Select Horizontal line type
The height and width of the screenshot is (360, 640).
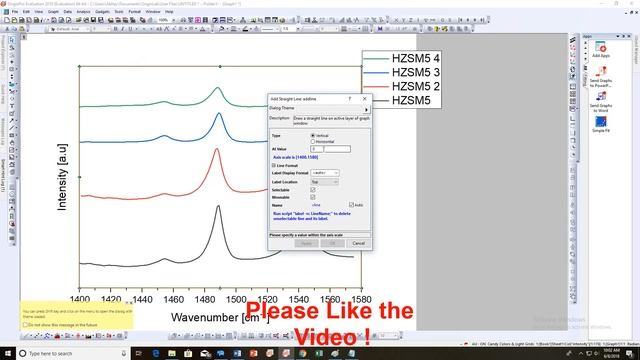313,142
